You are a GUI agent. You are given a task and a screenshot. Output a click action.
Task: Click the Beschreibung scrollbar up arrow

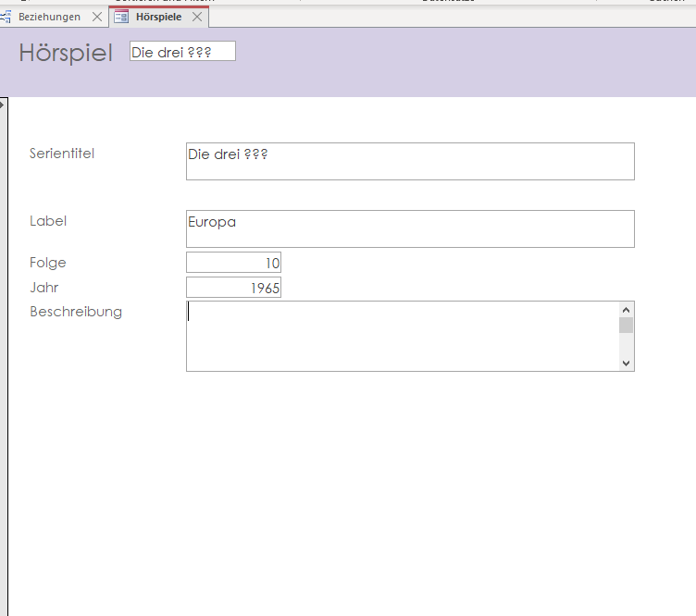tap(627, 310)
